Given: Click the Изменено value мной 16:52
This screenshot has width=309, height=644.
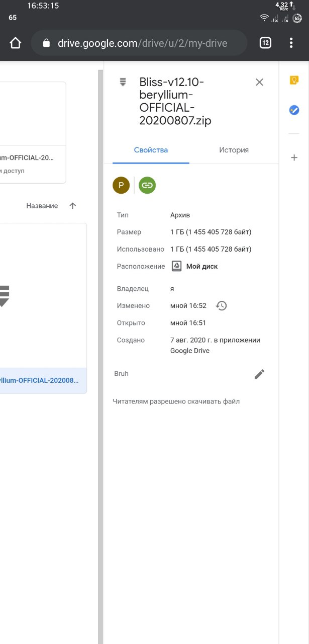Looking at the screenshot, I should pos(188,305).
